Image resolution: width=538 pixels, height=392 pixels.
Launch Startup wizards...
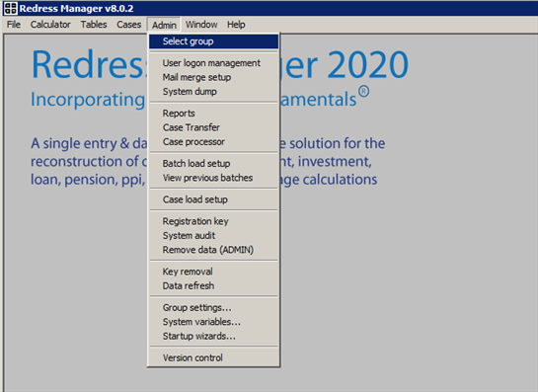click(x=214, y=336)
